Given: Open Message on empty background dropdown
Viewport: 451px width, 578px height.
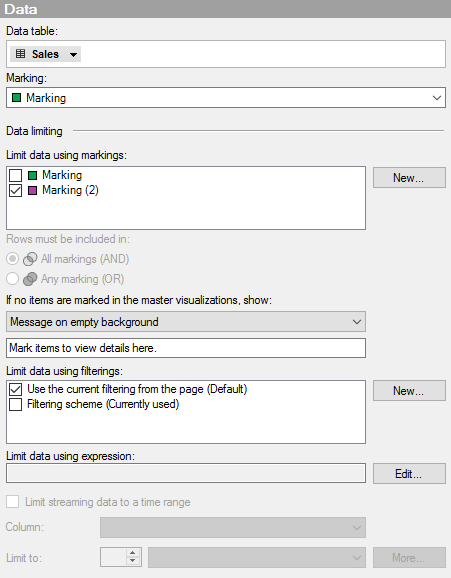Looking at the screenshot, I should (x=186, y=322).
